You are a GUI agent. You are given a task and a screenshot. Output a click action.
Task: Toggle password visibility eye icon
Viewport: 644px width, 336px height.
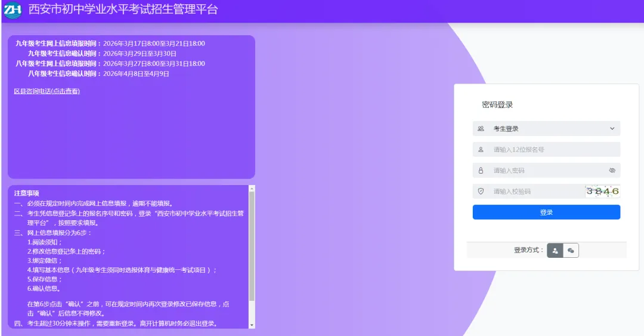click(x=612, y=170)
